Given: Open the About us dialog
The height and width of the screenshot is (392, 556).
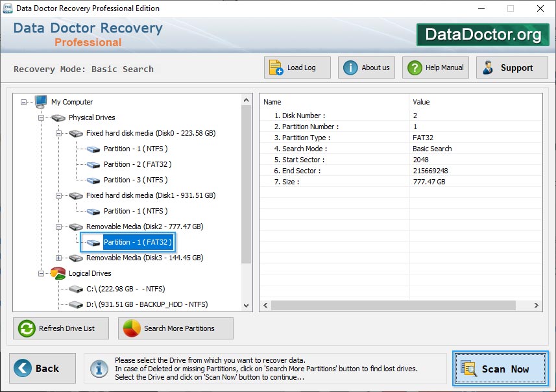Looking at the screenshot, I should point(367,67).
